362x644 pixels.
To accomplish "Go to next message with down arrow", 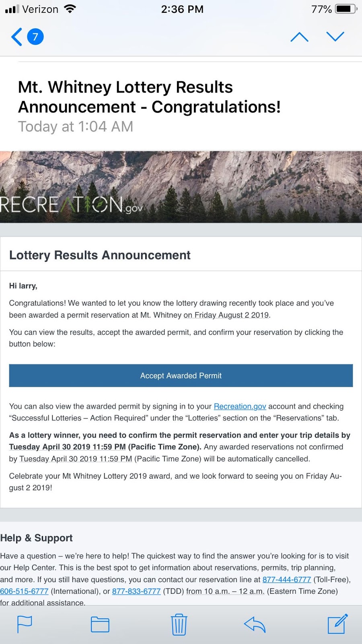I will click(335, 37).
